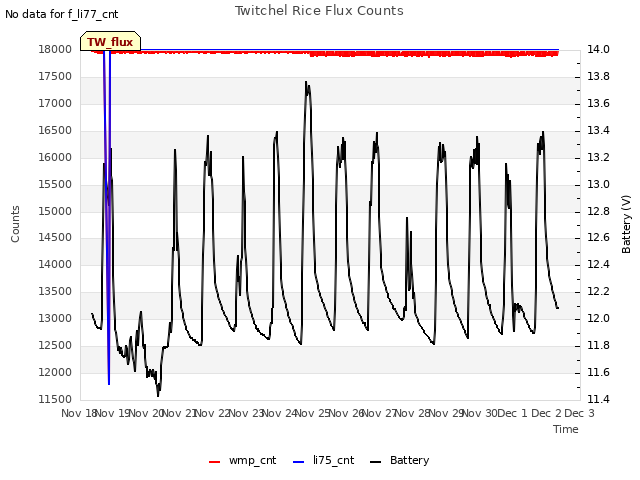Viewport: 640px width, 480px height.
Task: Toggle li75_cnt series in legend
Action: 324,461
